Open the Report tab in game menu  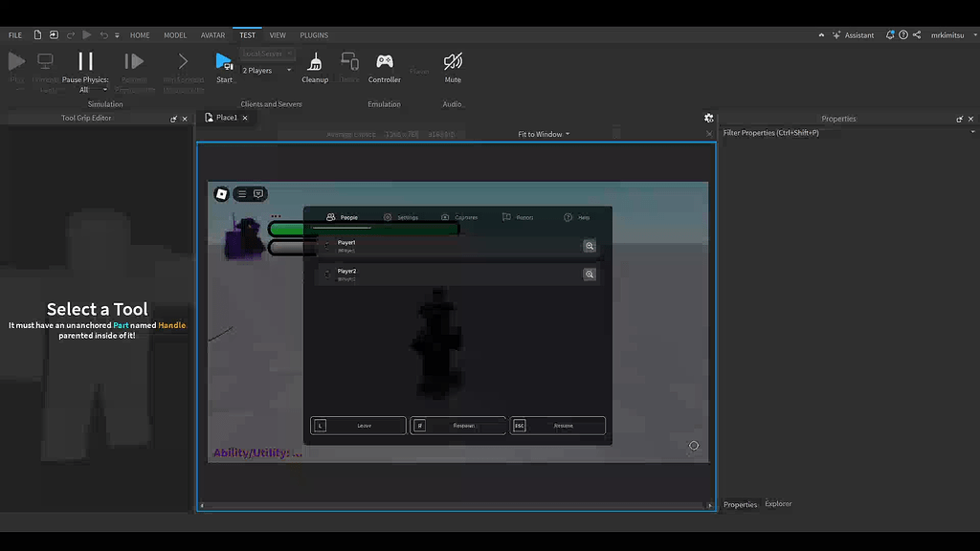(518, 217)
